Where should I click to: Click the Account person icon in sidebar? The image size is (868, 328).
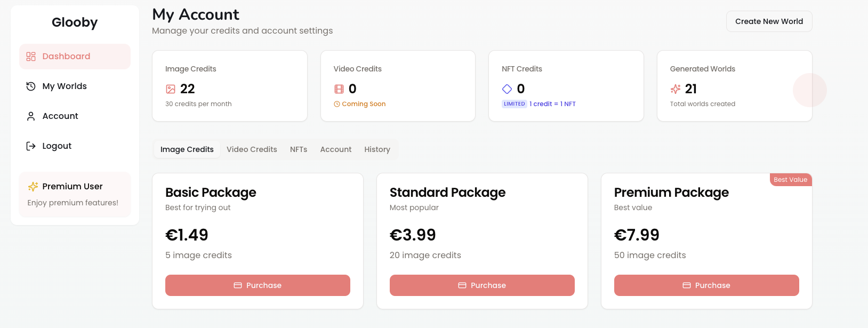31,116
